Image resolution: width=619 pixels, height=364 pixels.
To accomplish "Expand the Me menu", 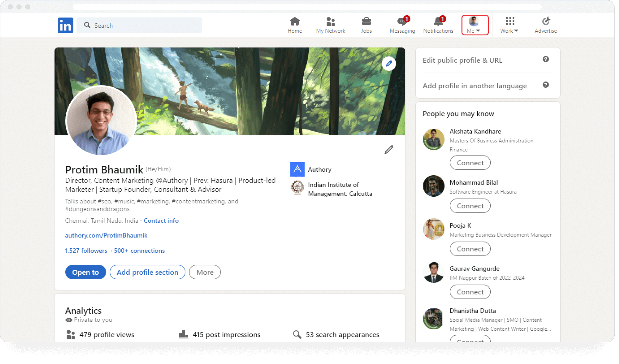I will pos(475,25).
